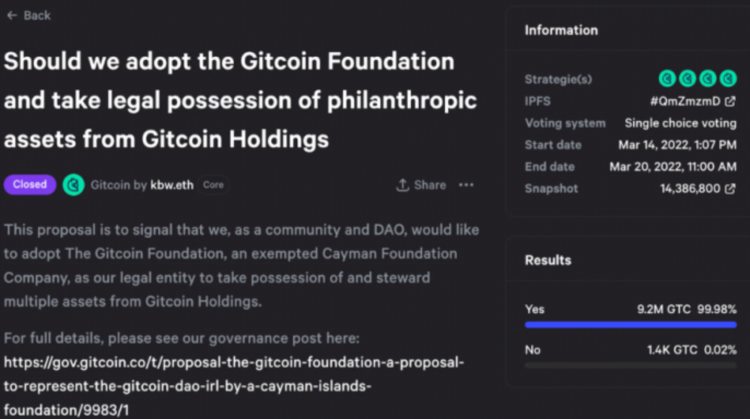Viewport: 750px width, 419px height.
Task: Click the No result progress bar
Action: pos(630,365)
